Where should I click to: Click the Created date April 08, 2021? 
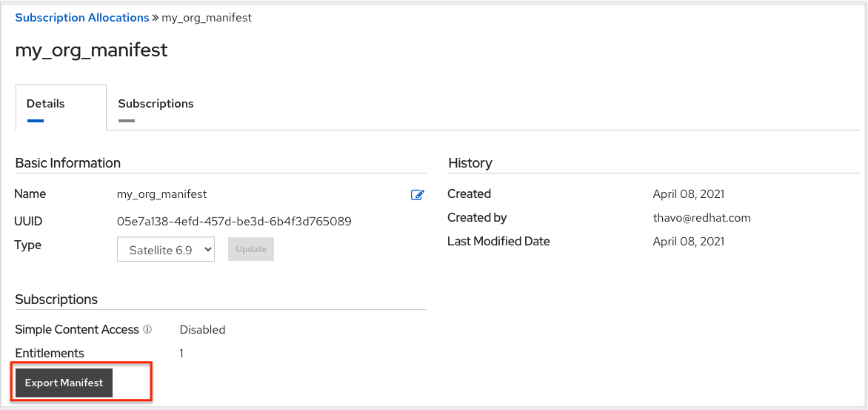click(689, 194)
